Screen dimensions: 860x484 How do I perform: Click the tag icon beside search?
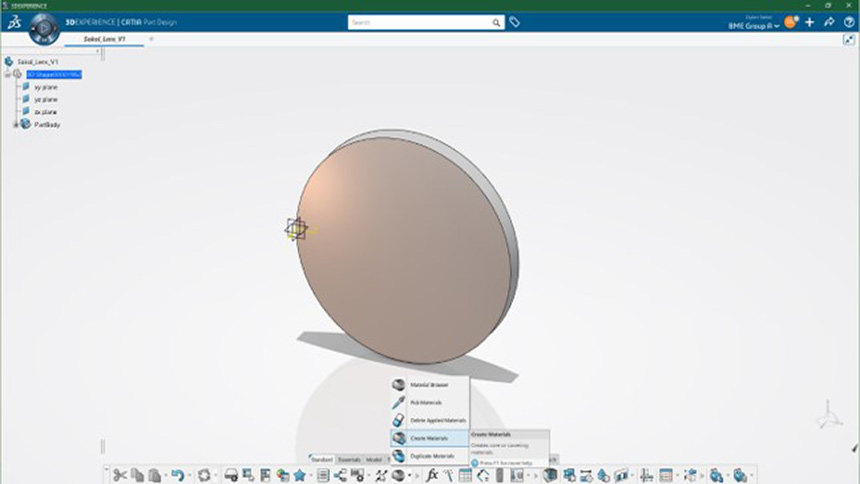[x=515, y=22]
